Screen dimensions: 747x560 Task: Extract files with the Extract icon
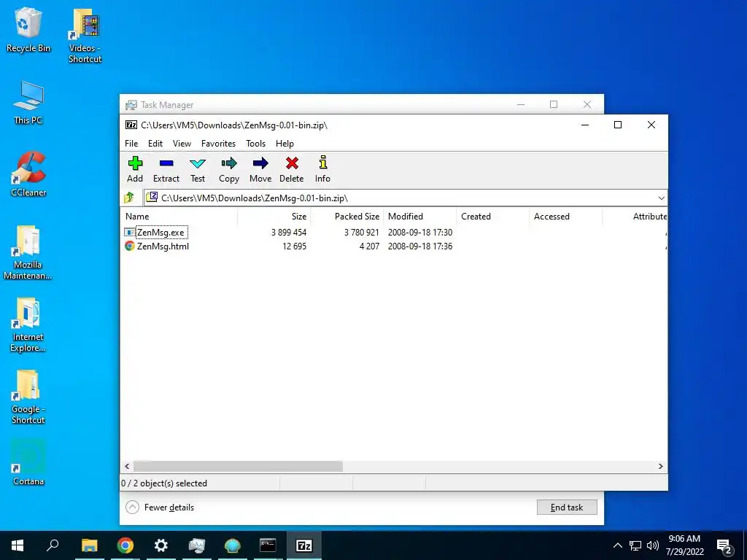166,163
